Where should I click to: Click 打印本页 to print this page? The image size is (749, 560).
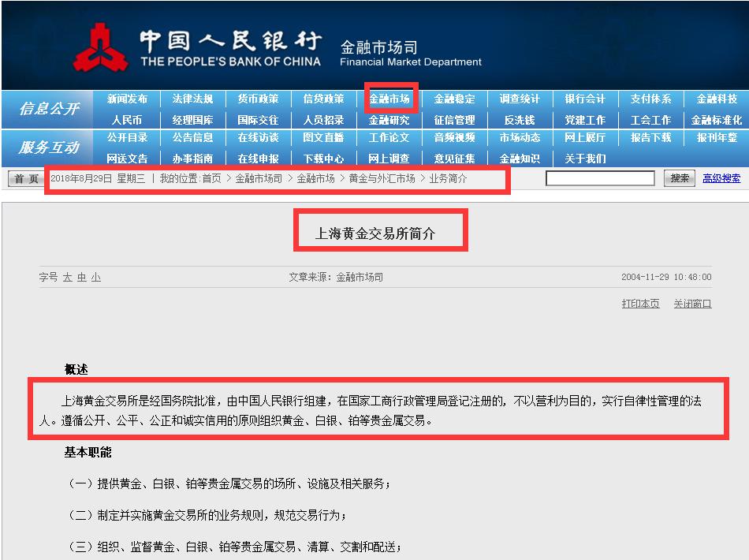click(640, 304)
